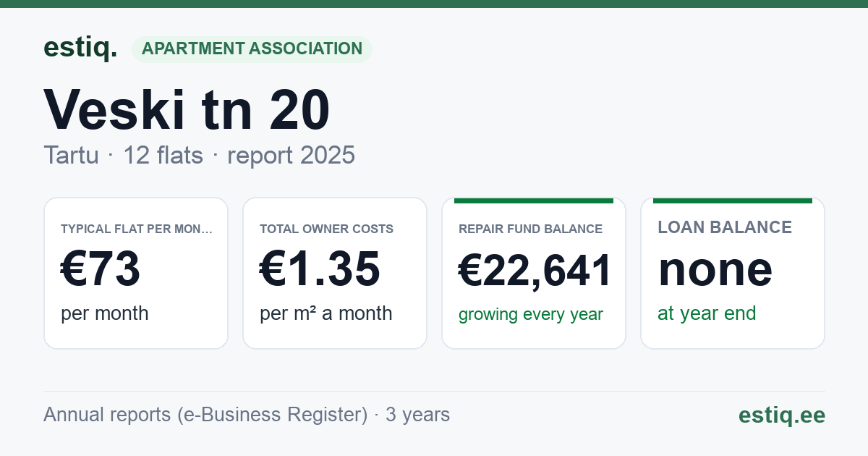The image size is (868, 456).
Task: Open the estiq.ee link
Action: (x=782, y=415)
